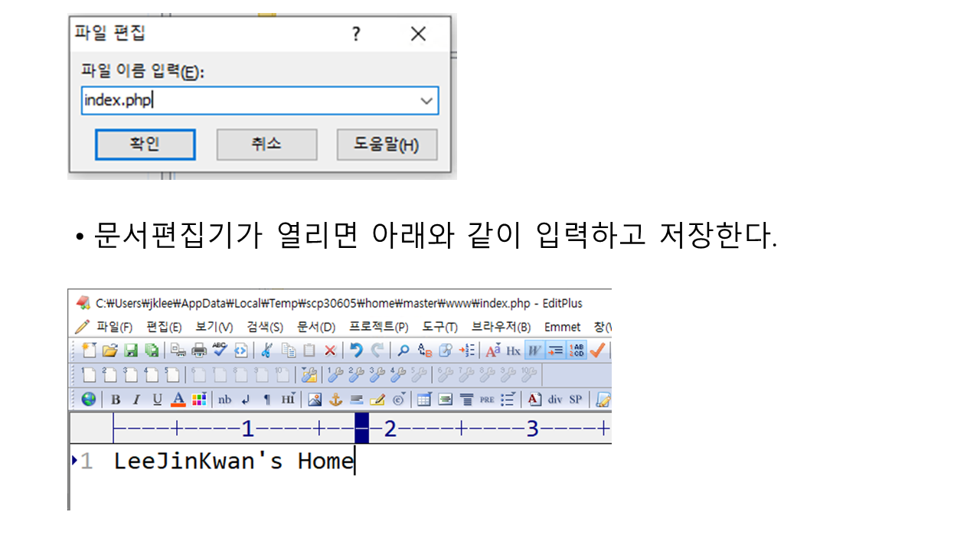
Task: Open the New document dropdown icon
Action: coord(90,350)
